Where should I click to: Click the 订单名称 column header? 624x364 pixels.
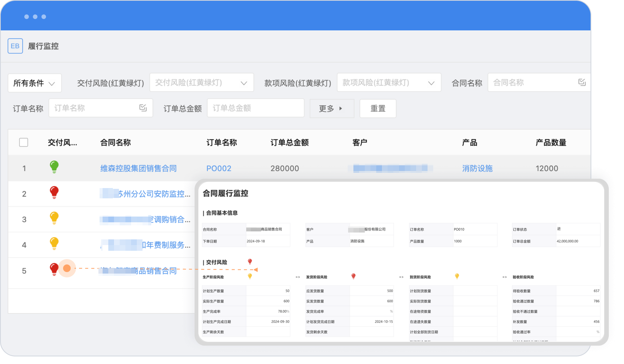pyautogui.click(x=222, y=142)
